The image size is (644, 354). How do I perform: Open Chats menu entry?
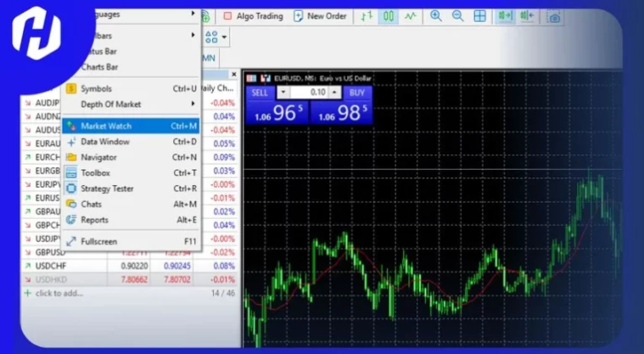pyautogui.click(x=131, y=205)
